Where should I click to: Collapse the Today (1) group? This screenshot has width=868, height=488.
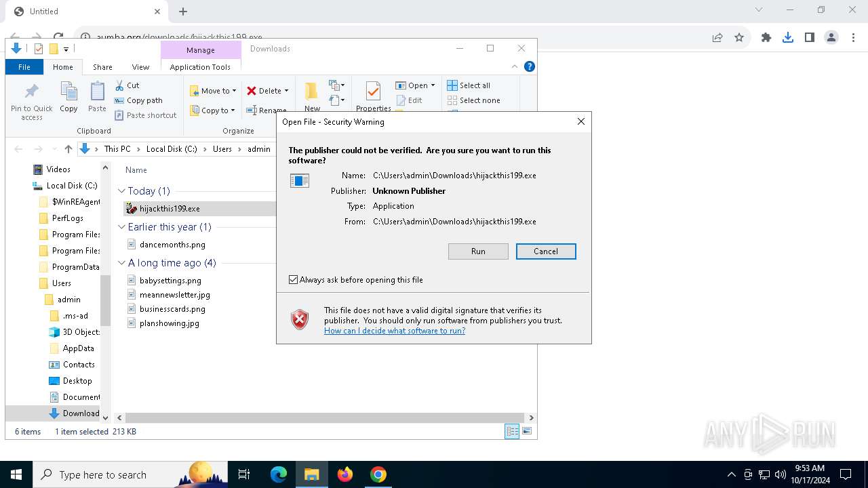(122, 191)
